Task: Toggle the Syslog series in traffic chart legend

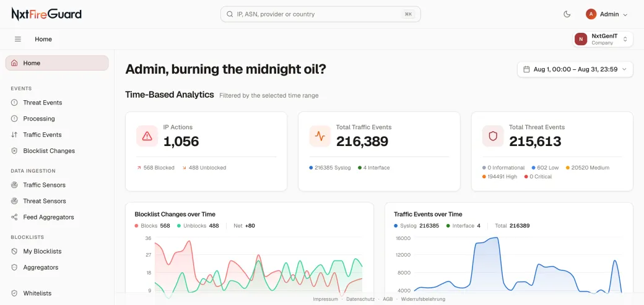Action: [417, 226]
